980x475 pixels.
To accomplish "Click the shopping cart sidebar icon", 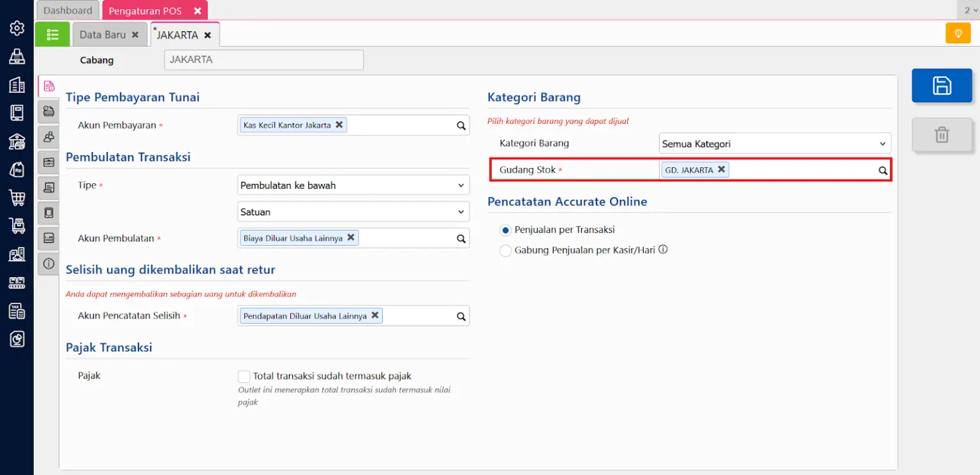I will [17, 198].
